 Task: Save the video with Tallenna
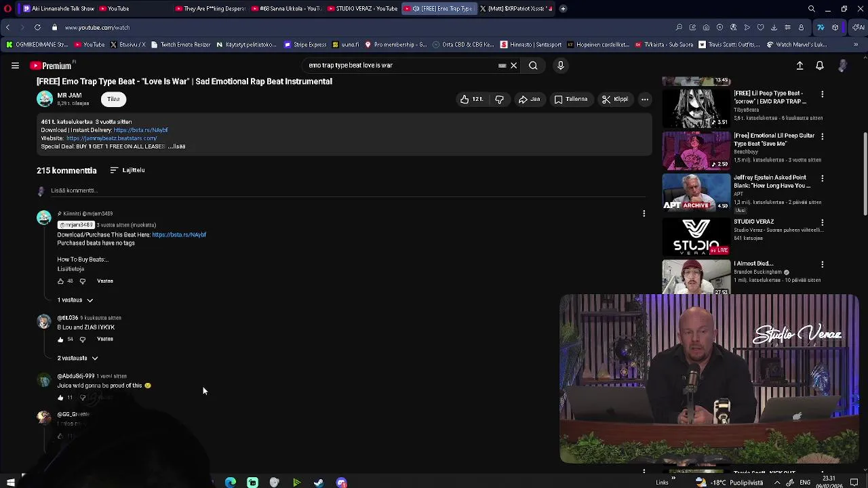point(571,99)
